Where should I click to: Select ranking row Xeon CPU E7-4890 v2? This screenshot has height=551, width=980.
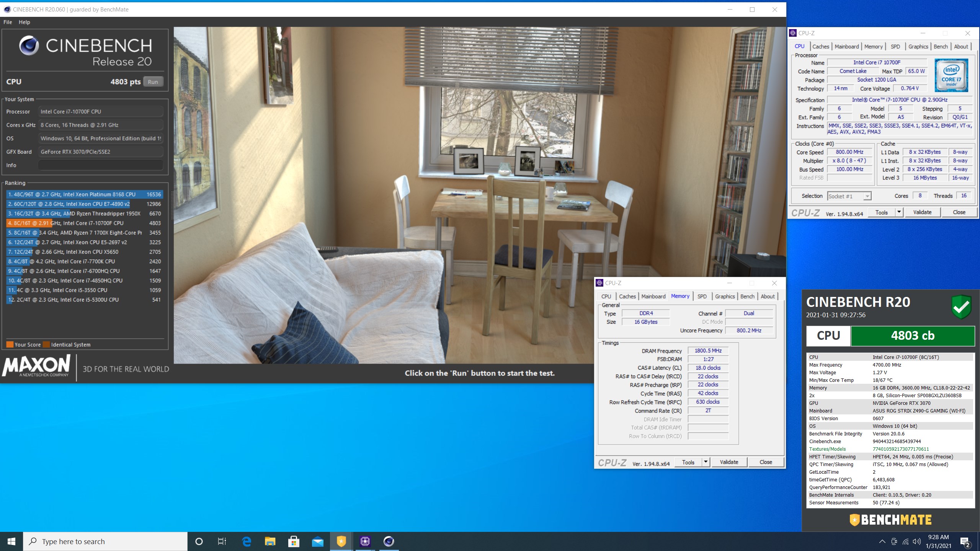click(85, 204)
